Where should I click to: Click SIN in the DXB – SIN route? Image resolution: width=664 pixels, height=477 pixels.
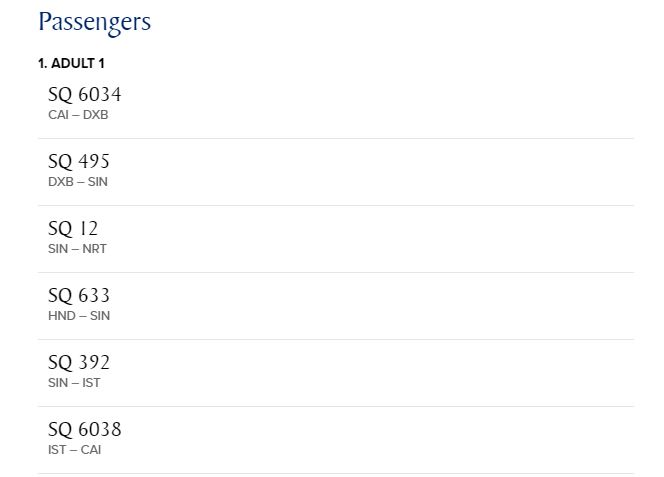[97, 182]
